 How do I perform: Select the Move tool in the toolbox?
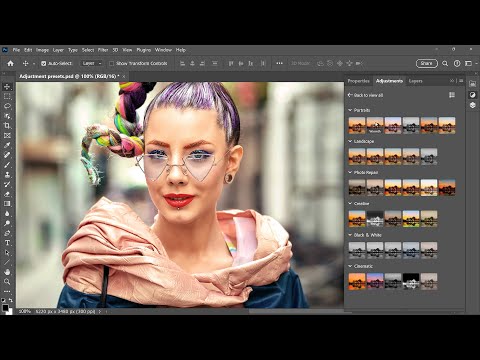pyautogui.click(x=7, y=87)
